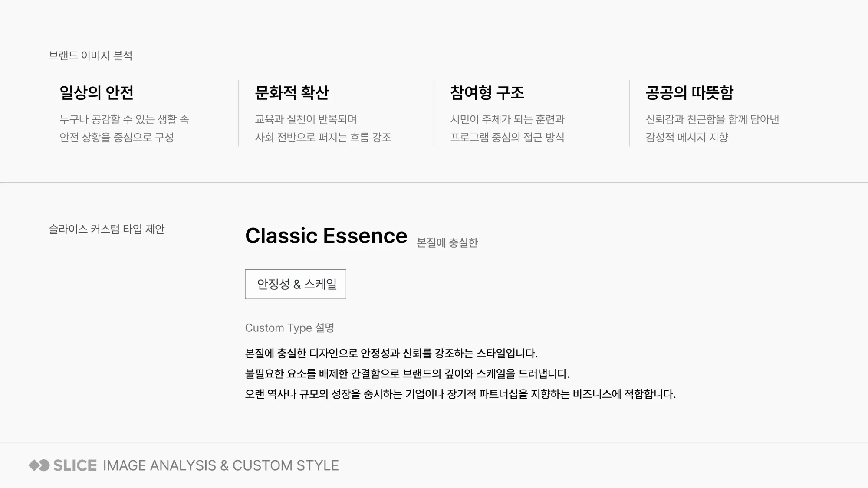Click the sentence starting 불필요한 요소를 배제한
This screenshot has height=488, width=868.
(408, 373)
